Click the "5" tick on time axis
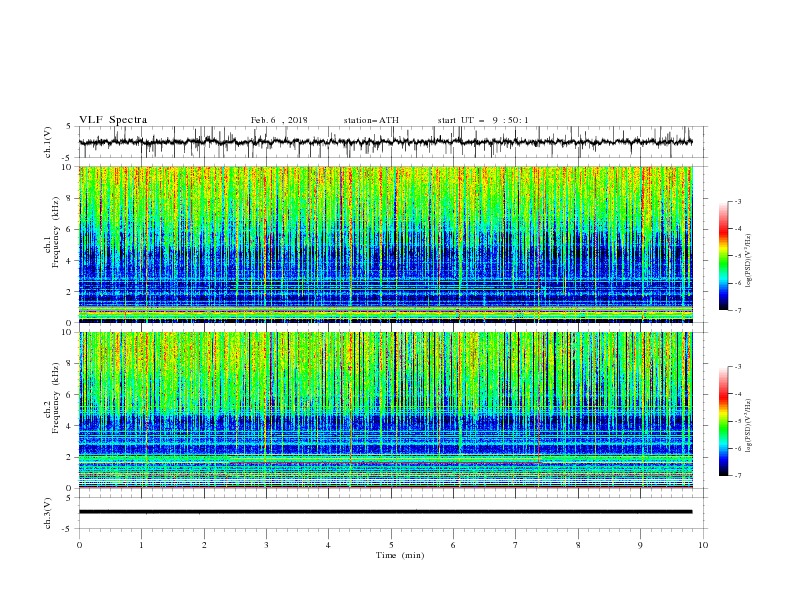792x612 pixels. coord(391,545)
